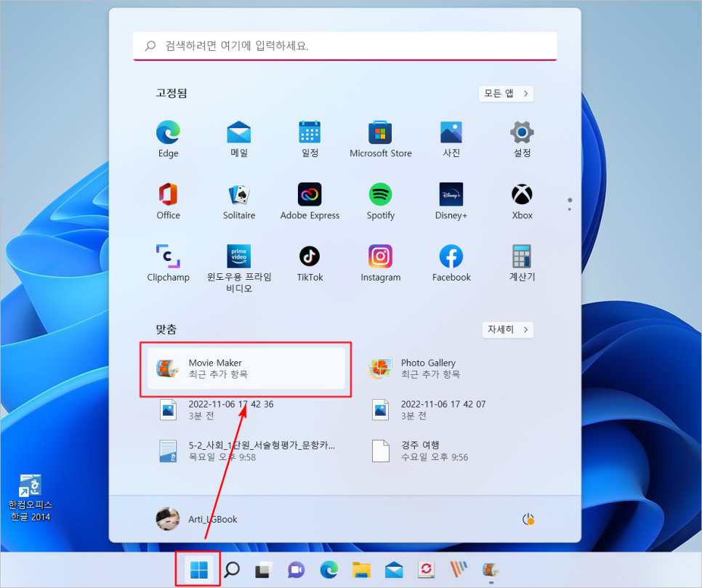
Task: Open the Instagram app
Action: (381, 263)
